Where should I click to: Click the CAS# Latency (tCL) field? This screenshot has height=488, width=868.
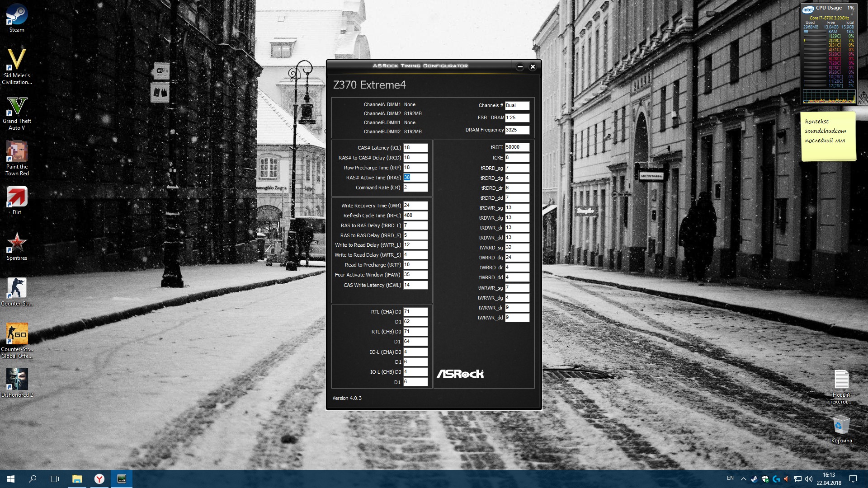[415, 148]
